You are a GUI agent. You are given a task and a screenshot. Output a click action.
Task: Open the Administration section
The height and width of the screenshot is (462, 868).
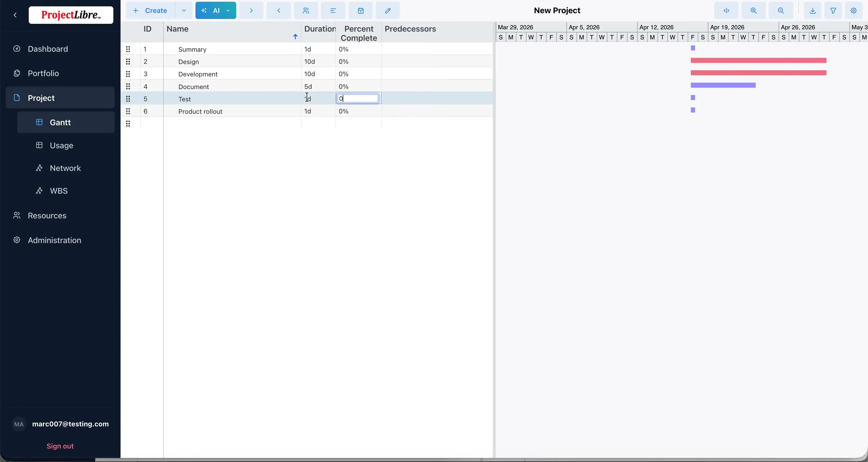coord(54,240)
